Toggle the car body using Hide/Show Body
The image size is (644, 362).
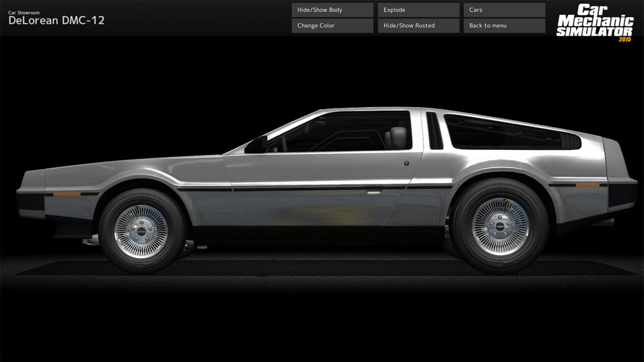(x=332, y=10)
